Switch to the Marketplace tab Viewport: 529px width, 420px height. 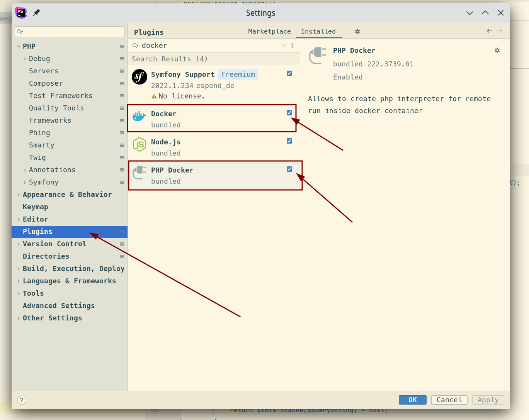pyautogui.click(x=269, y=31)
